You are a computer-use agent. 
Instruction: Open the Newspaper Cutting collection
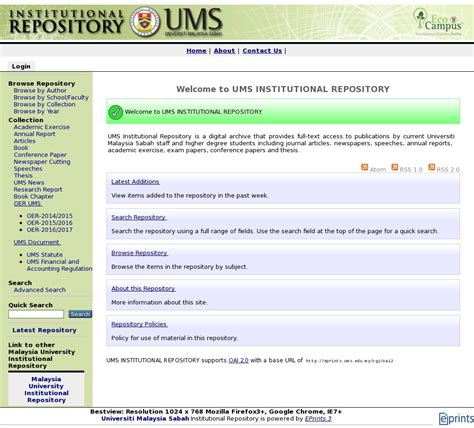tap(42, 162)
